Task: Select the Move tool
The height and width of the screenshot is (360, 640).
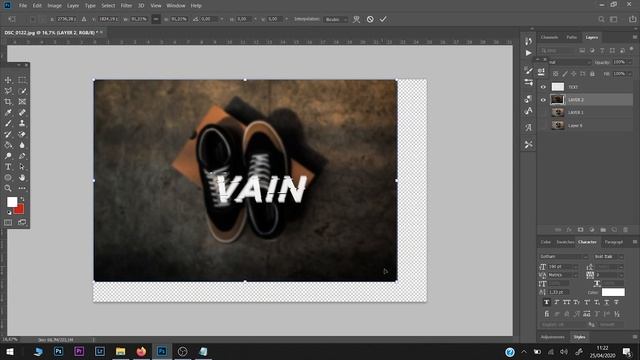Action: coord(8,80)
